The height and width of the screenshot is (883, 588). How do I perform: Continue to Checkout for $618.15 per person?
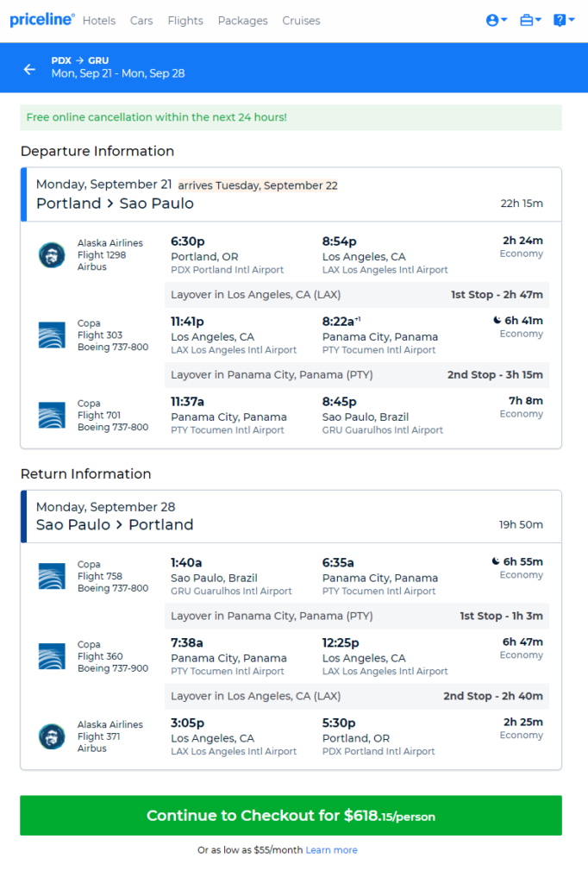291,816
